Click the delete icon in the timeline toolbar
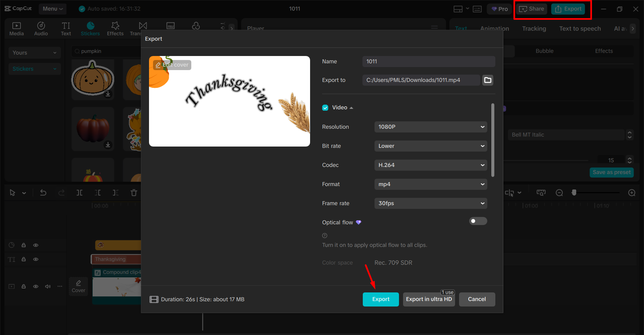The image size is (644, 335). pyautogui.click(x=134, y=192)
